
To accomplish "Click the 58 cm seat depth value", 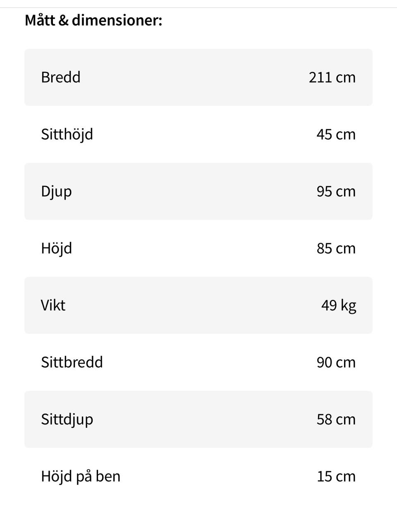I will (x=336, y=420).
